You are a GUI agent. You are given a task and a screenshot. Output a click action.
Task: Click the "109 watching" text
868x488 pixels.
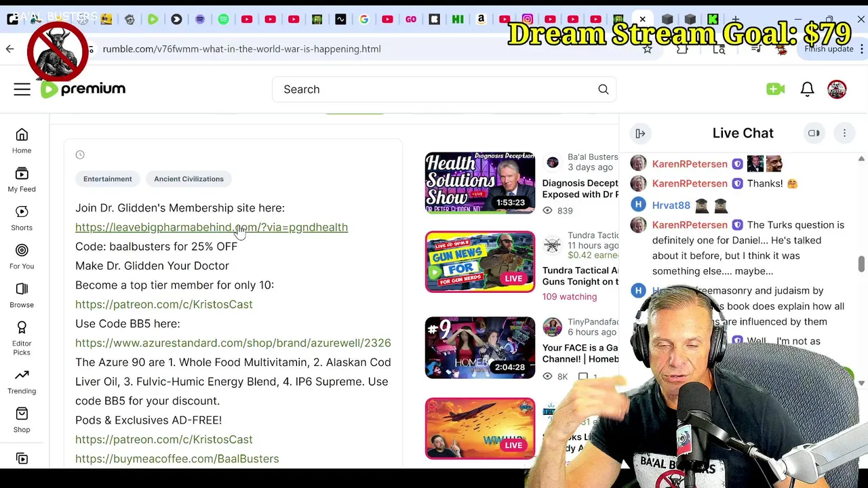[570, 297]
